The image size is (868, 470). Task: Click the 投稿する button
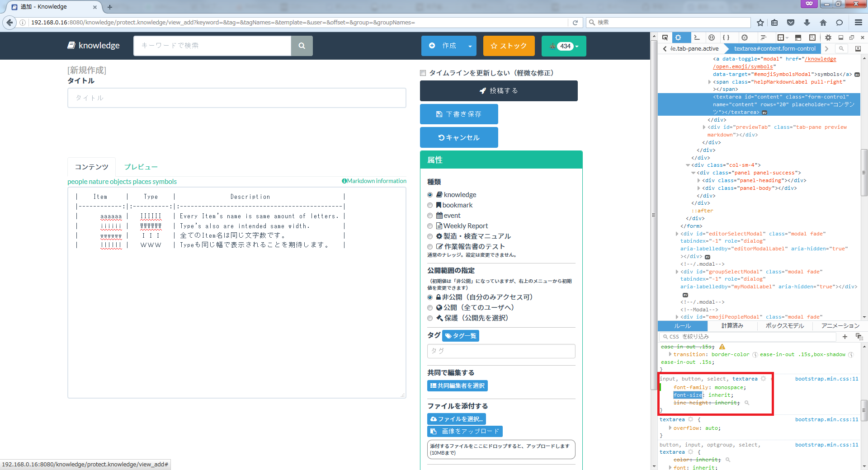click(499, 90)
